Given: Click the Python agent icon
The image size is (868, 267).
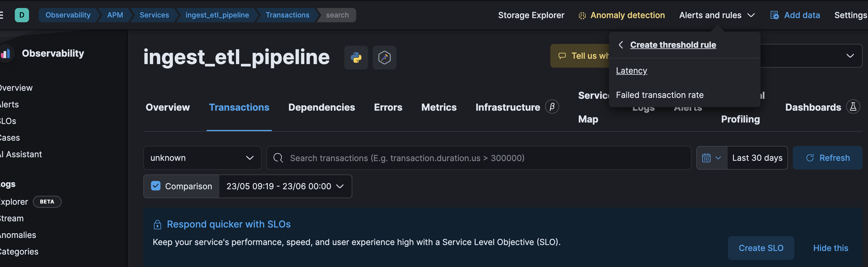Looking at the screenshot, I should [x=356, y=57].
